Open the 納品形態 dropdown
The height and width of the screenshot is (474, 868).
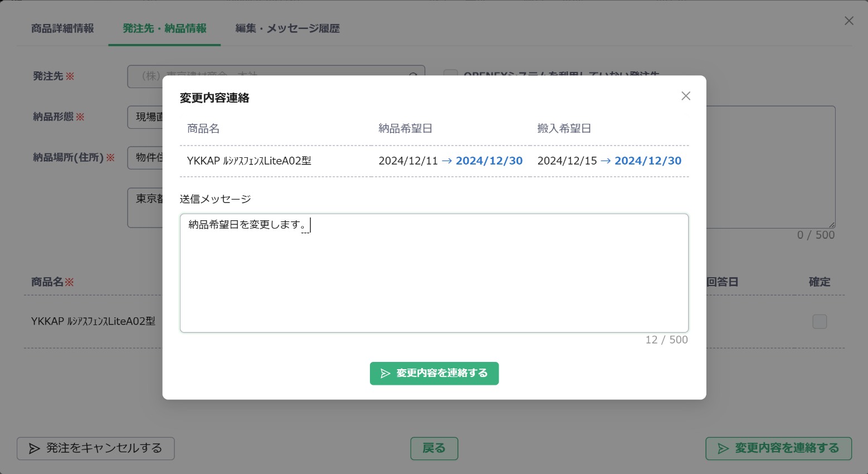pos(145,117)
